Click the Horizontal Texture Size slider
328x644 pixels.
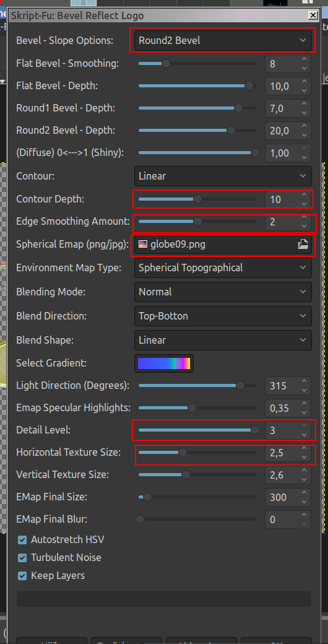pos(197,452)
